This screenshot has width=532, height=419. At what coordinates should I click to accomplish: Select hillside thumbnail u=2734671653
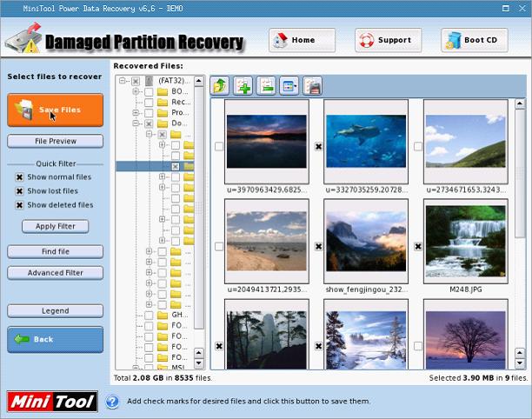pos(466,142)
